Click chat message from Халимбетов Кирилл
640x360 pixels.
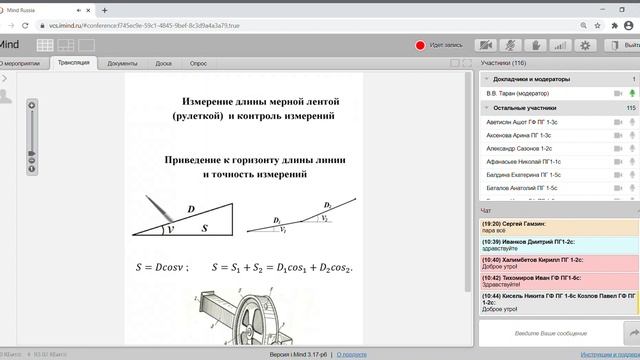(x=559, y=263)
